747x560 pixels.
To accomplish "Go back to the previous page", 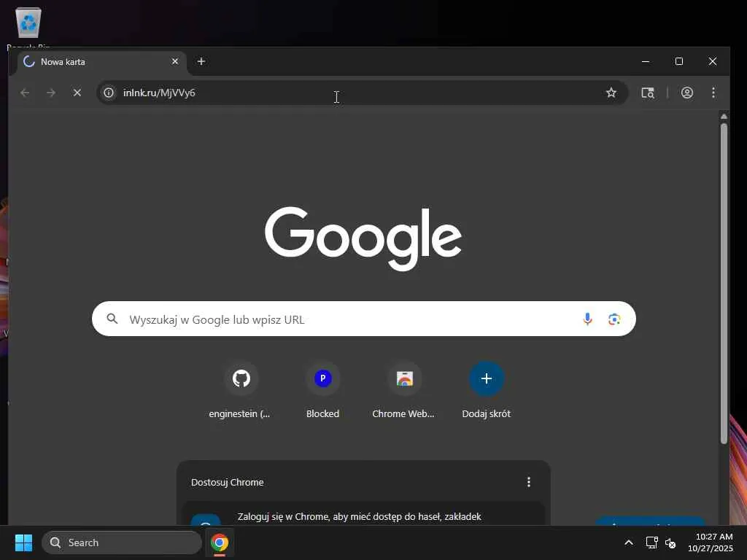I will [26, 93].
